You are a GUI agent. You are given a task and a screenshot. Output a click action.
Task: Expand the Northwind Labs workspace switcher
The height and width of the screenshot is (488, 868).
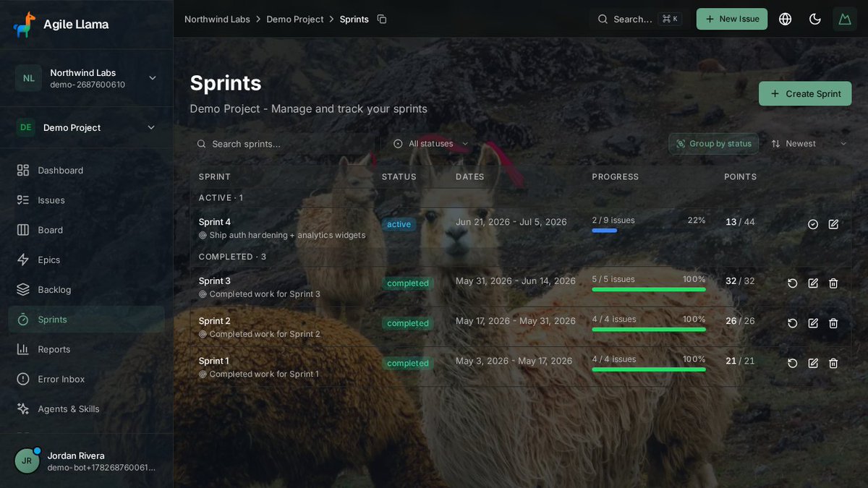coord(86,78)
